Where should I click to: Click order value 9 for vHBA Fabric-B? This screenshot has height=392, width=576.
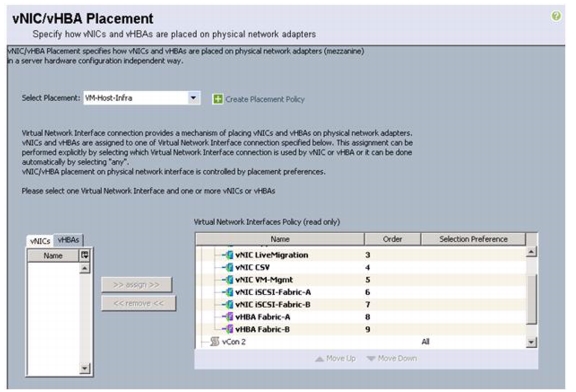coord(367,329)
